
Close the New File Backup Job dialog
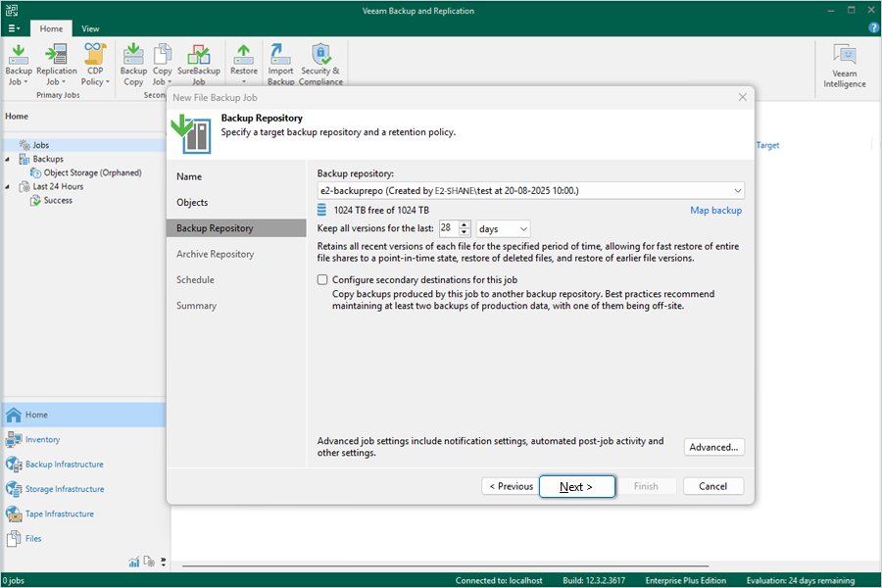tap(743, 97)
